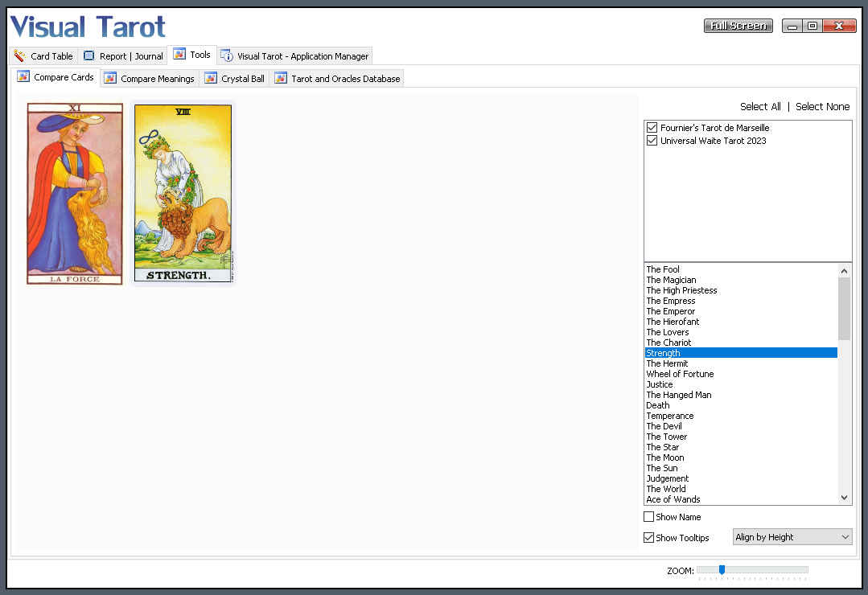Viewport: 868px width, 595px height.
Task: Select The High Priestess in the list
Action: [x=741, y=290]
